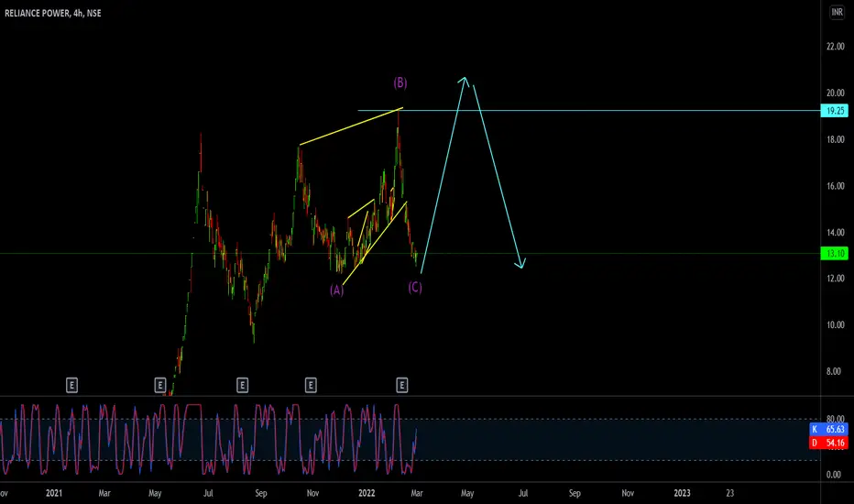Click the Sep label after 2022 on the time axis
The height and width of the screenshot is (504, 854).
click(575, 493)
